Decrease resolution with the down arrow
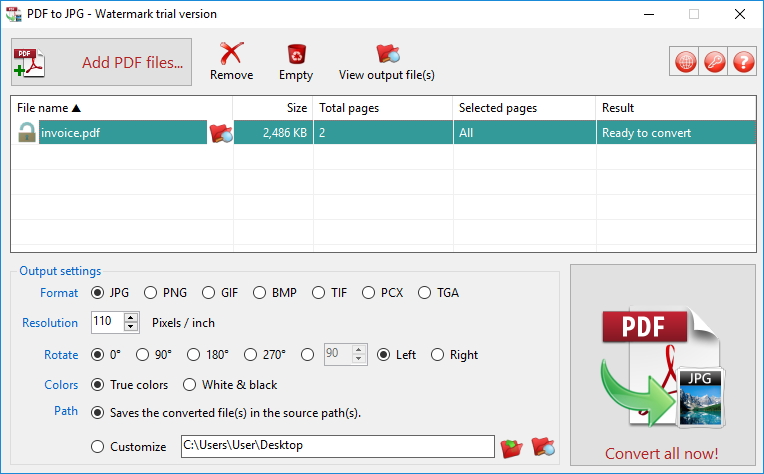 click(131, 327)
